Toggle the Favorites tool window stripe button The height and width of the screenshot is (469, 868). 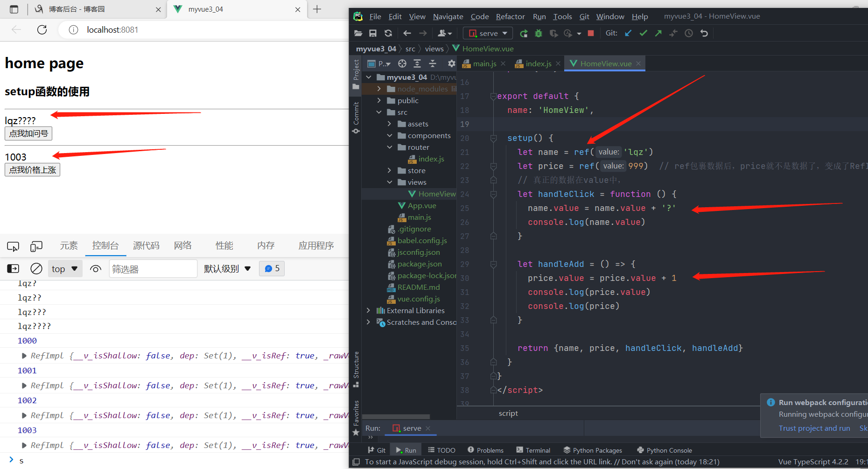[x=356, y=418]
